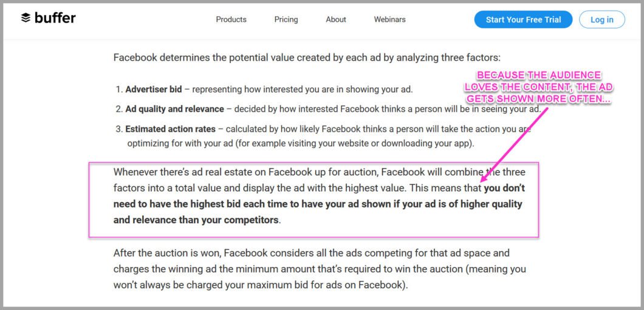Select the 'Estimated action rates' bold text
This screenshot has width=644, height=310.
coord(171,129)
